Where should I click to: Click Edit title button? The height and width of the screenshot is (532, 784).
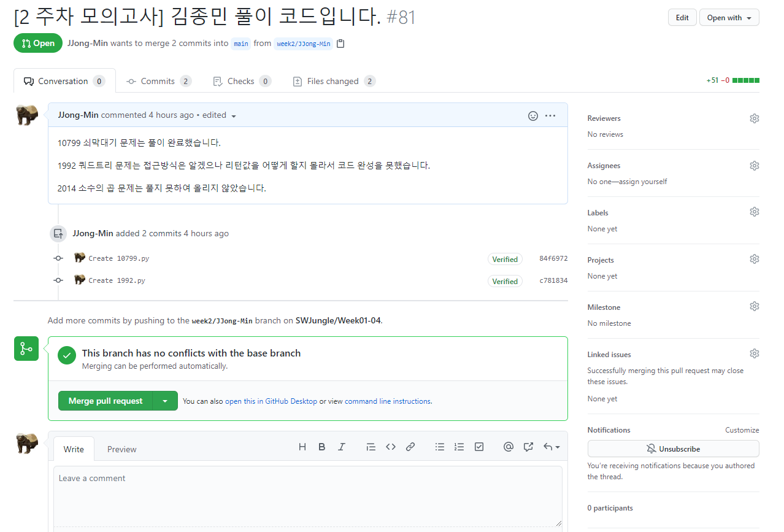tap(682, 18)
